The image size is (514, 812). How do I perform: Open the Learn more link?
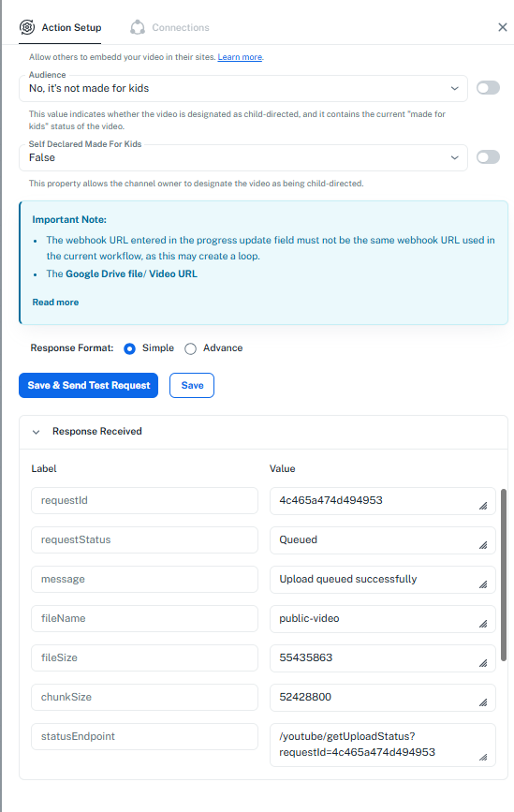[x=240, y=57]
